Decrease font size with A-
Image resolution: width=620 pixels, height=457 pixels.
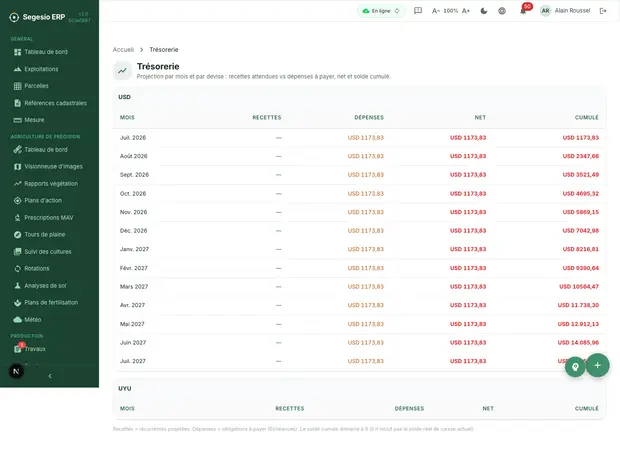pos(435,11)
